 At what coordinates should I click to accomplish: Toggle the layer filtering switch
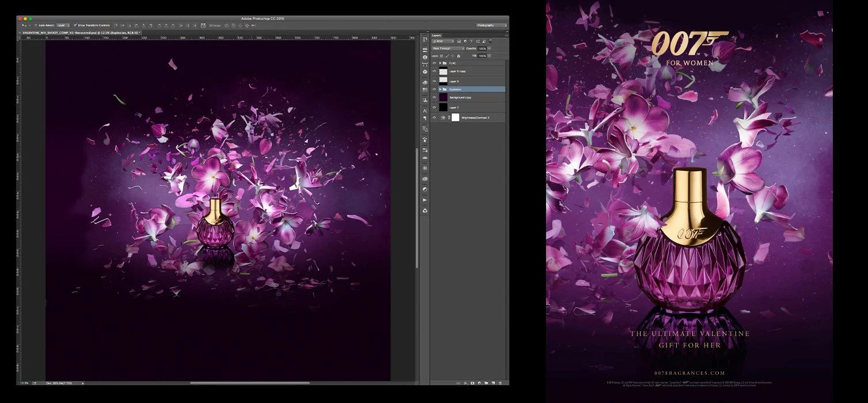pos(491,41)
